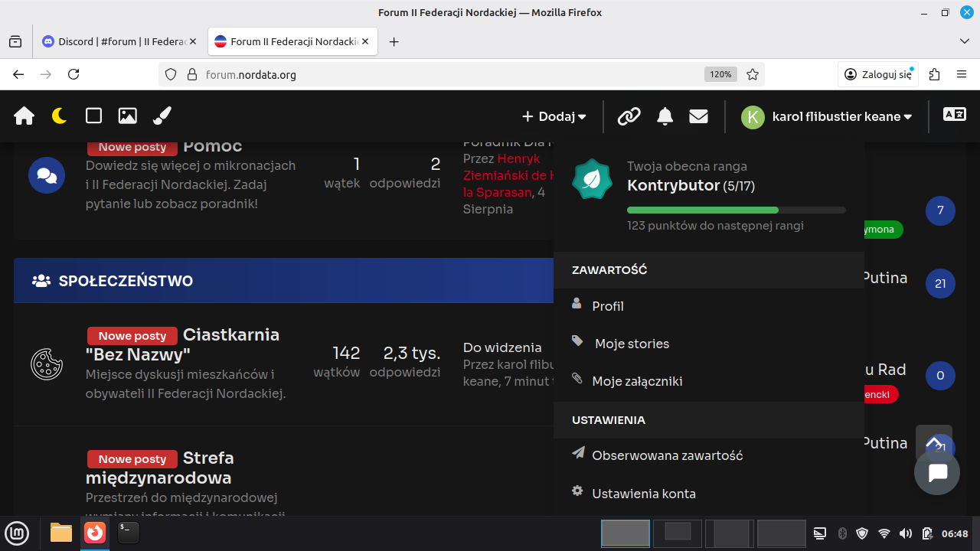
Task: Open the Strefa międzynarodowa forum
Action: pos(160,468)
